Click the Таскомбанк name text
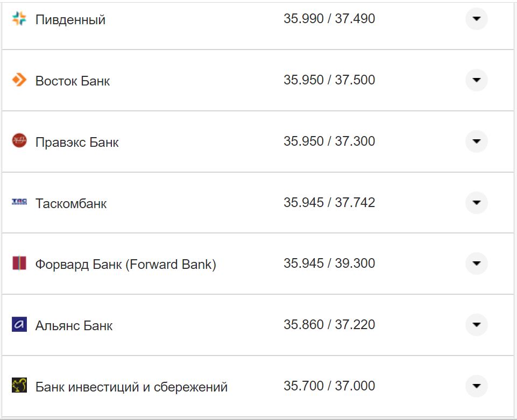This screenshot has height=420, width=517. 71,203
